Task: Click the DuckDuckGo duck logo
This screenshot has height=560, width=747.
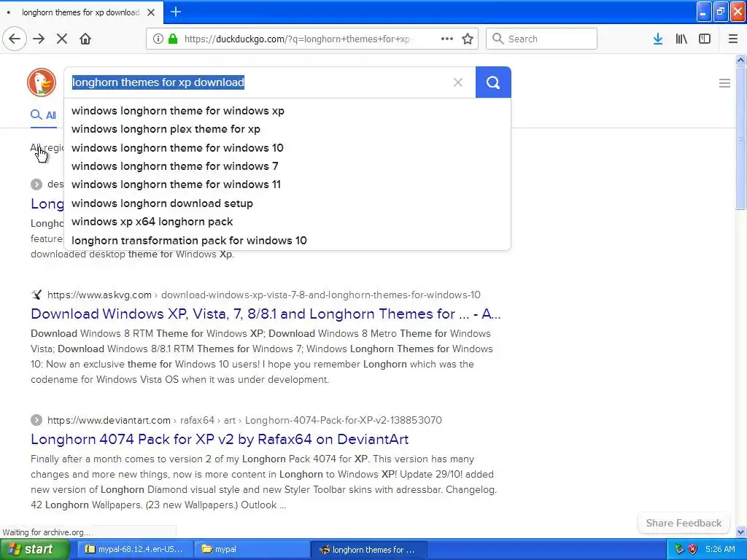Action: pyautogui.click(x=42, y=82)
